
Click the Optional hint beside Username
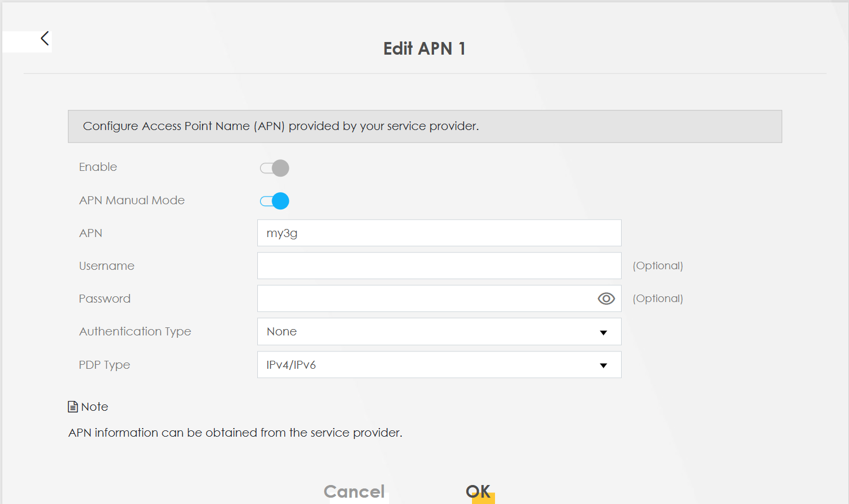click(x=657, y=266)
